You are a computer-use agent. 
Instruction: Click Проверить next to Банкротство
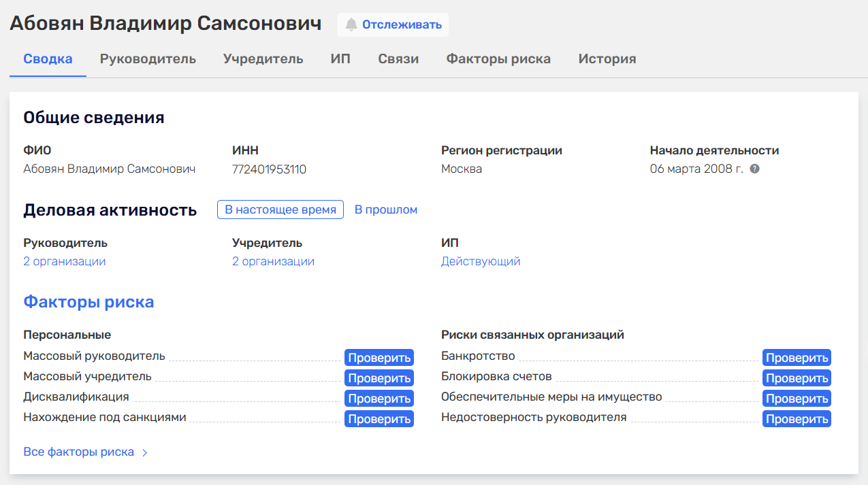pos(796,357)
